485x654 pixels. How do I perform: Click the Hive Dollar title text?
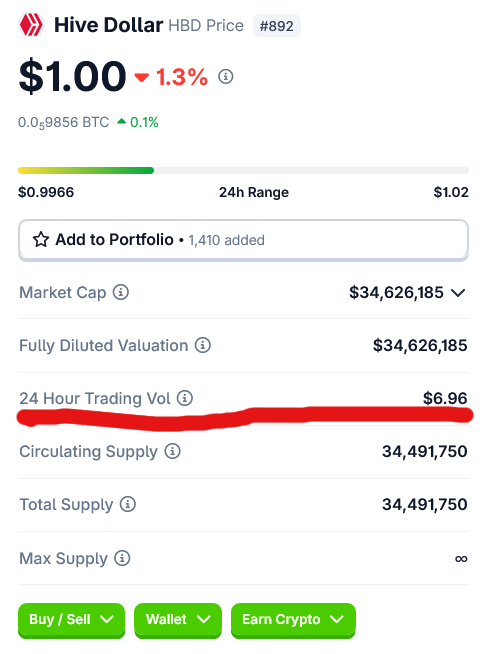(x=108, y=25)
